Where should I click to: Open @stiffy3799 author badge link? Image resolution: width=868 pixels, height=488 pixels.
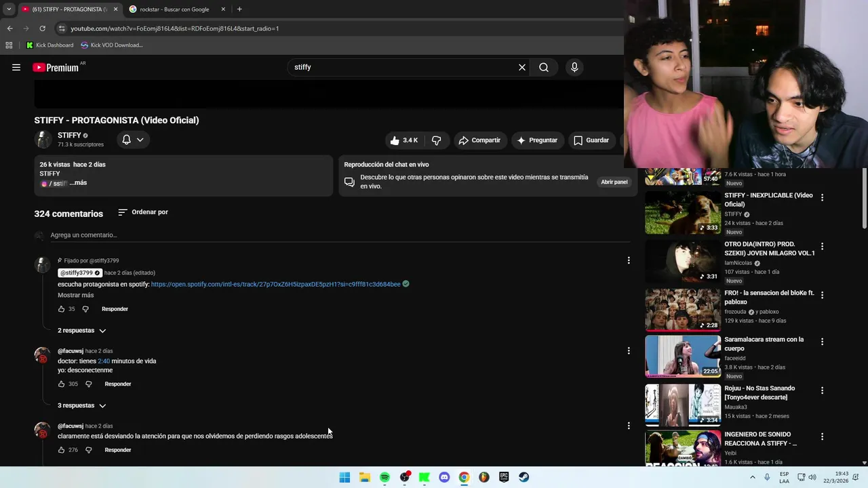click(x=79, y=273)
